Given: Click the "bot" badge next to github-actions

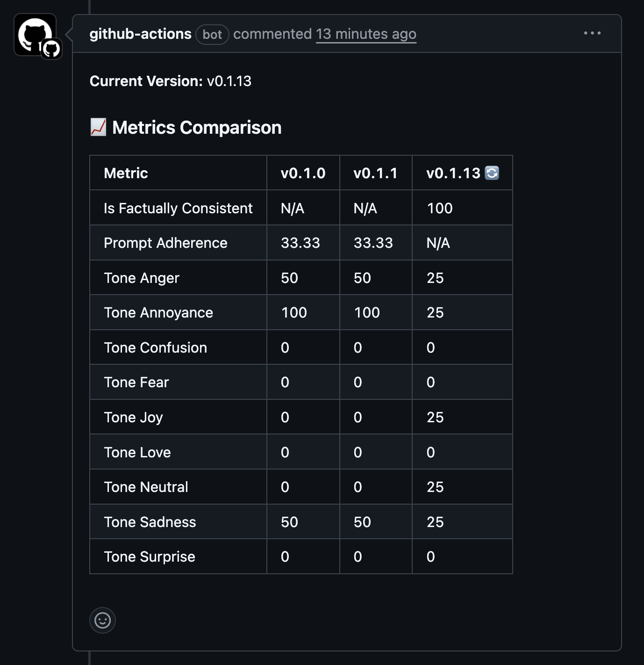Looking at the screenshot, I should tap(212, 34).
